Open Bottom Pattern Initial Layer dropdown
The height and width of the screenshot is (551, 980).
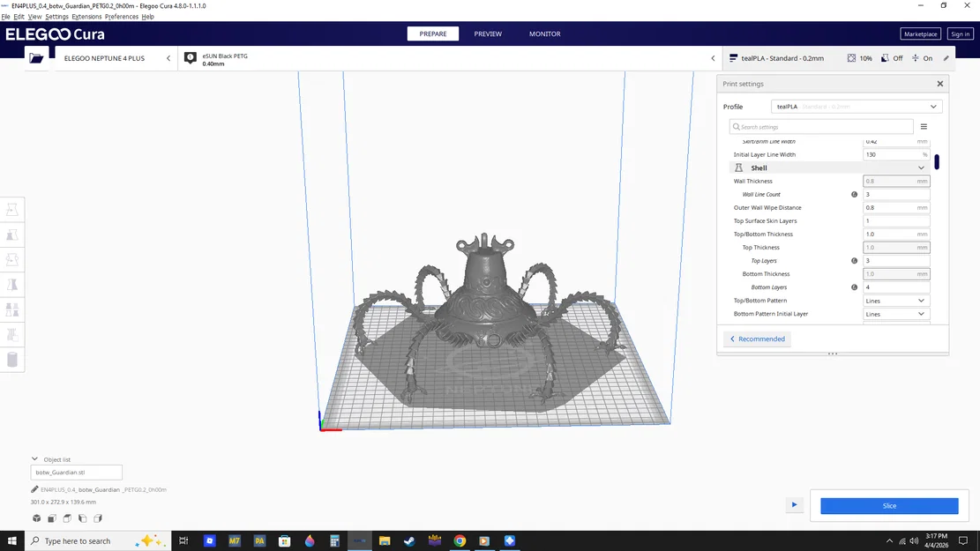tap(895, 314)
